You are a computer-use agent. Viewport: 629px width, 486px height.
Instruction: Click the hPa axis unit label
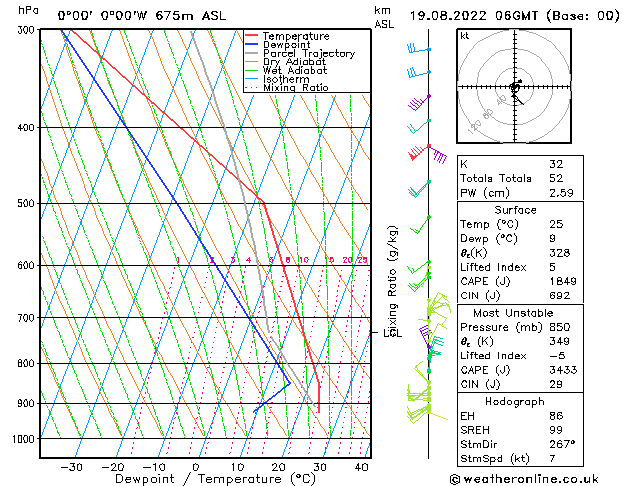click(x=28, y=11)
